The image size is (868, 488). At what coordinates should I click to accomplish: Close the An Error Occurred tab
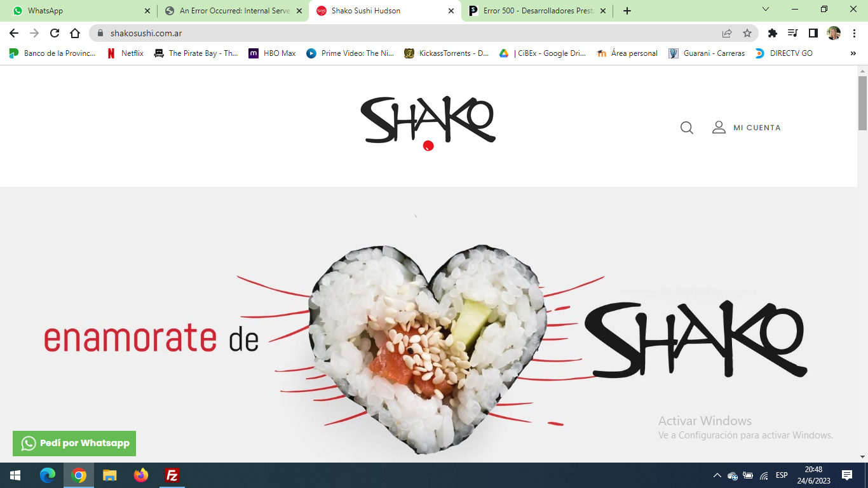point(299,11)
